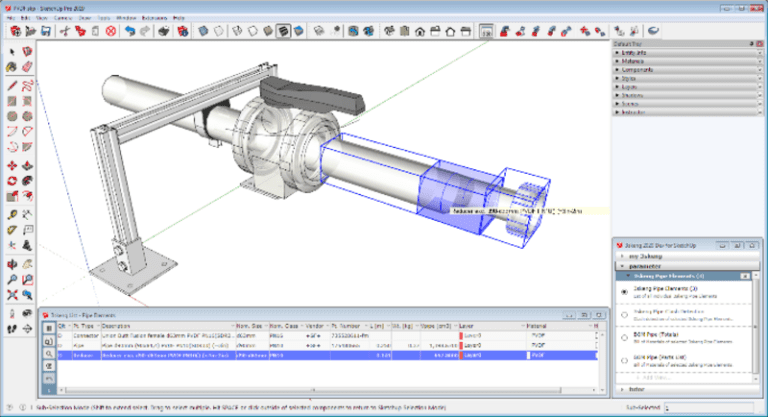Pick the Paint Bucket tool

[x=12, y=67]
